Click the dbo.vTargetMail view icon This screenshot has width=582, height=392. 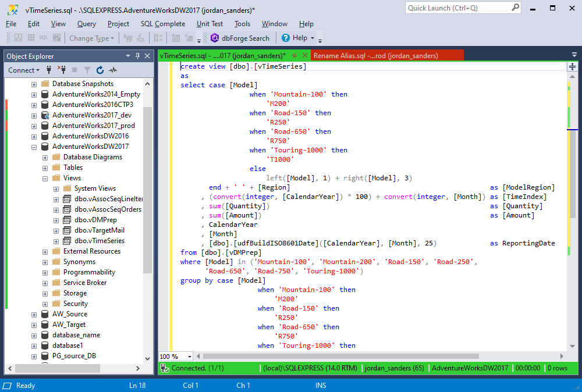pos(67,230)
